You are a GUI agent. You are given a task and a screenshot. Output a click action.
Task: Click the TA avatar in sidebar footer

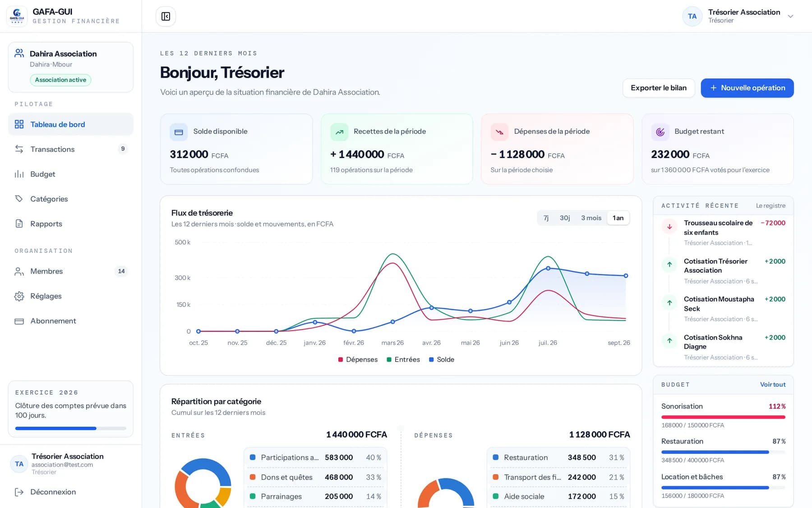(x=19, y=464)
